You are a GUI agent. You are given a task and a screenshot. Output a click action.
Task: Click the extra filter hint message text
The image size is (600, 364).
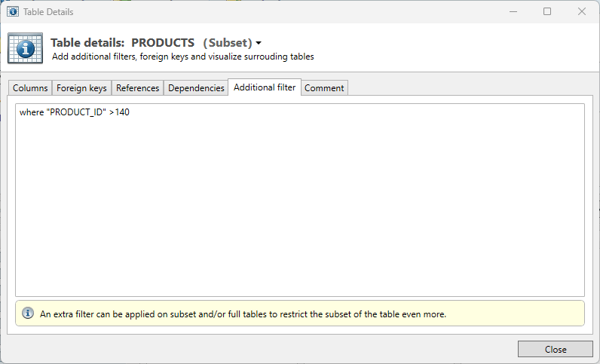(x=243, y=314)
